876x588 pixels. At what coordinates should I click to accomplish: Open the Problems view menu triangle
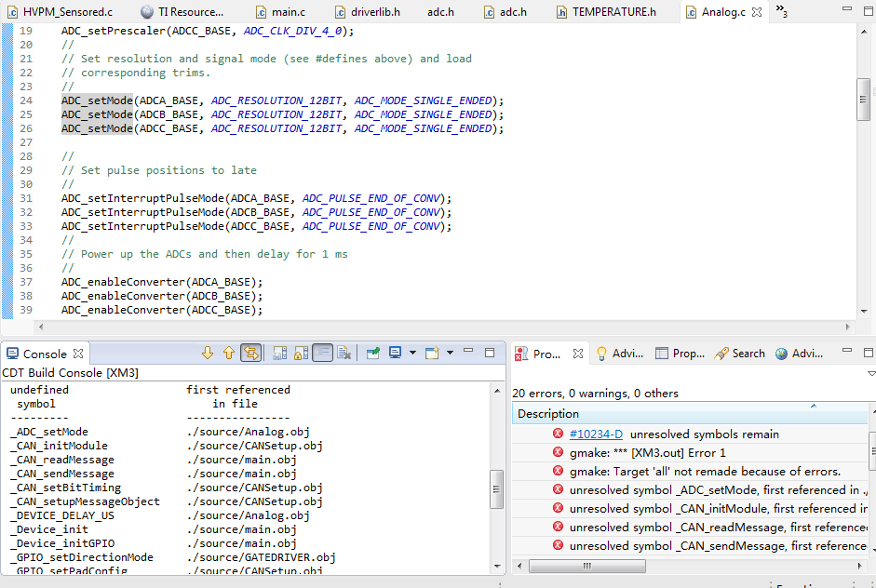click(870, 373)
